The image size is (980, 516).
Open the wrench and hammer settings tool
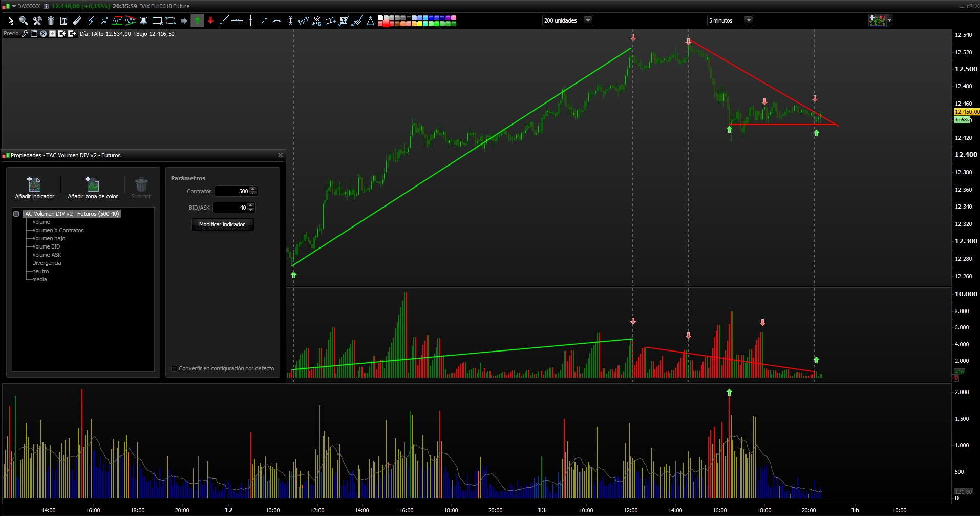coord(37,20)
